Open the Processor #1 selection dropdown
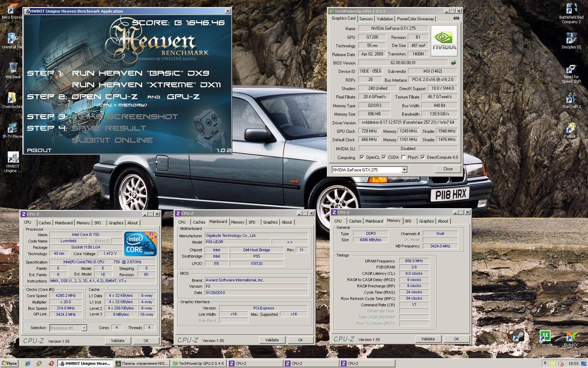 click(84, 328)
